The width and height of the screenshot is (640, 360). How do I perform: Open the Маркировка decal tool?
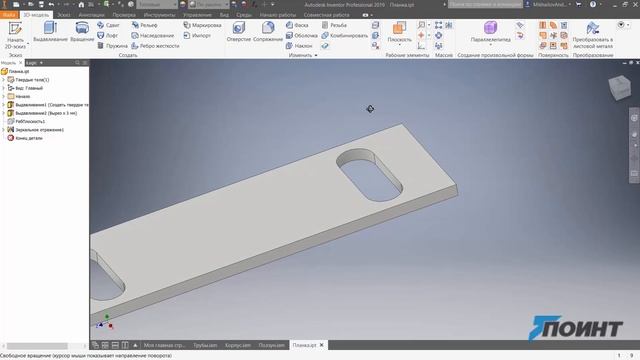202,25
